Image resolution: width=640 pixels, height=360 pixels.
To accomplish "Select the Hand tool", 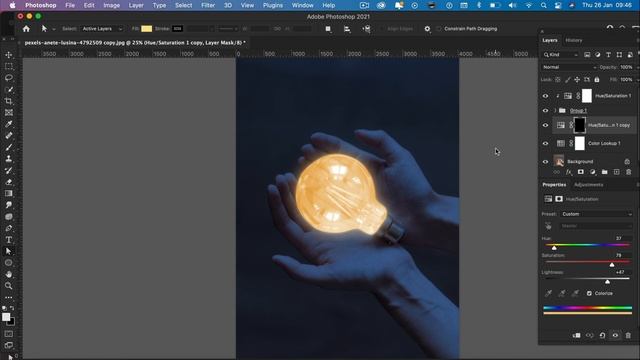I will pyautogui.click(x=9, y=274).
